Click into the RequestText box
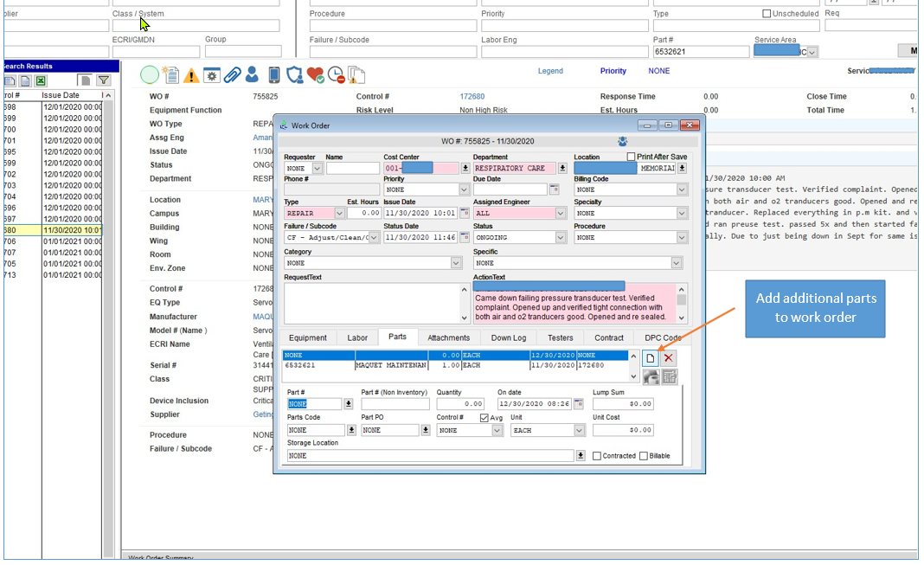This screenshot has height=565, width=924. 371,303
